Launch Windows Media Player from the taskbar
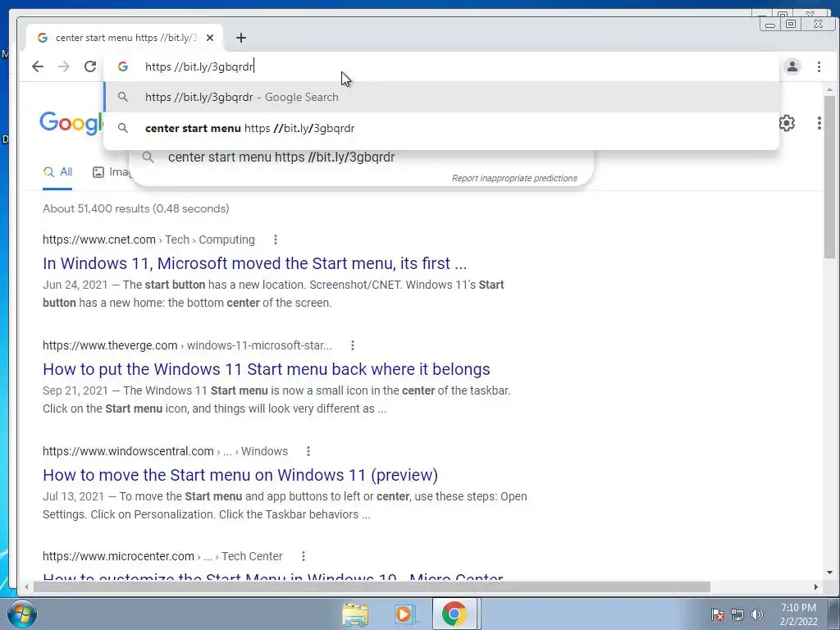 point(404,614)
